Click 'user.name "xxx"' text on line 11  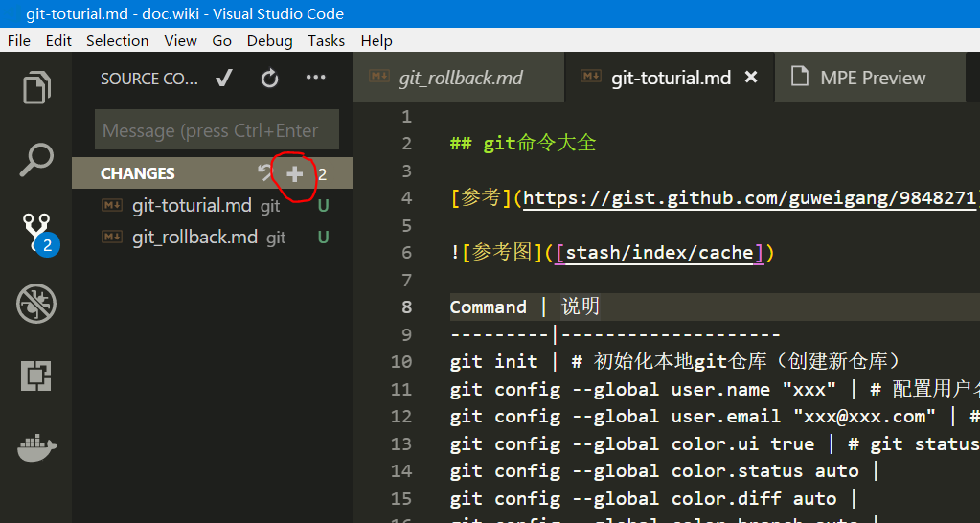tap(754, 389)
